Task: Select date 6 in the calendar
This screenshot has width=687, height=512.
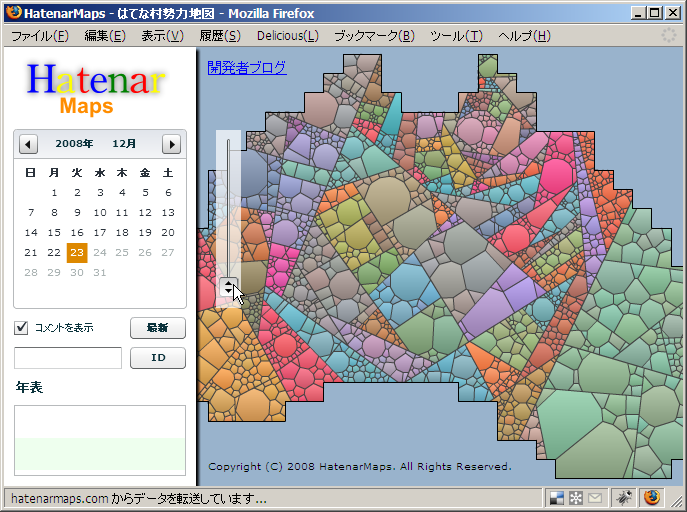Action: (x=168, y=193)
